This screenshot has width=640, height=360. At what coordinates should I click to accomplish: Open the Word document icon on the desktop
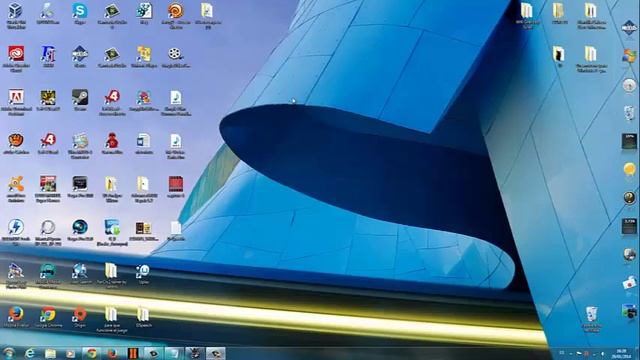144,144
